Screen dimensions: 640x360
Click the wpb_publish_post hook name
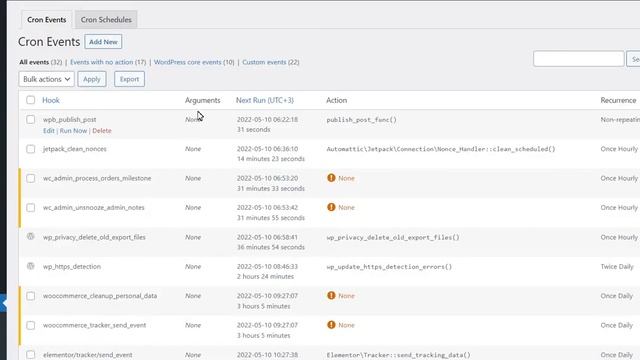pos(70,120)
